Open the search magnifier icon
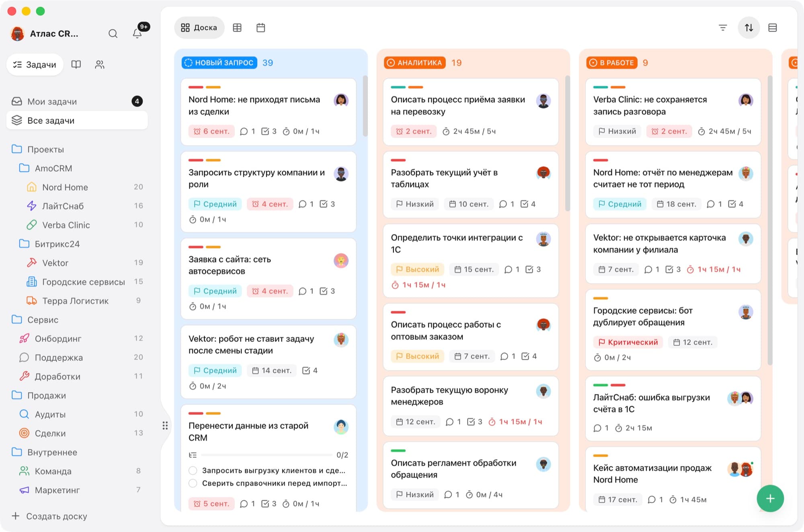This screenshot has width=804, height=532. click(x=113, y=33)
